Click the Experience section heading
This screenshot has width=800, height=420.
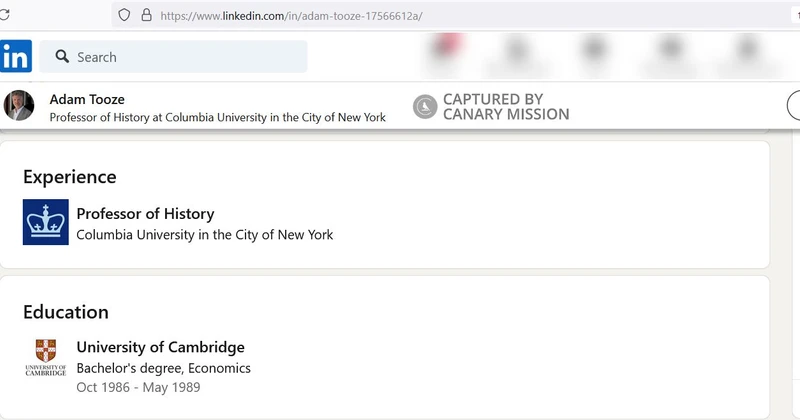(70, 177)
